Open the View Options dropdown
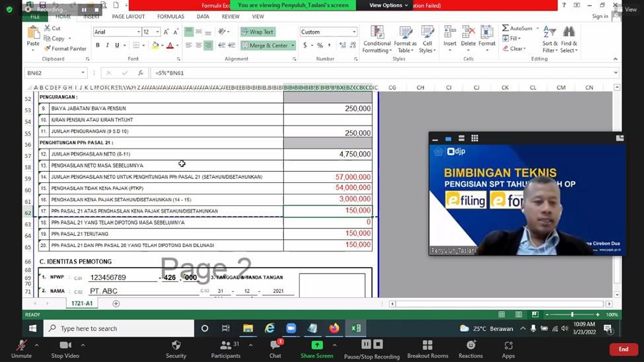The image size is (644, 362). click(388, 5)
